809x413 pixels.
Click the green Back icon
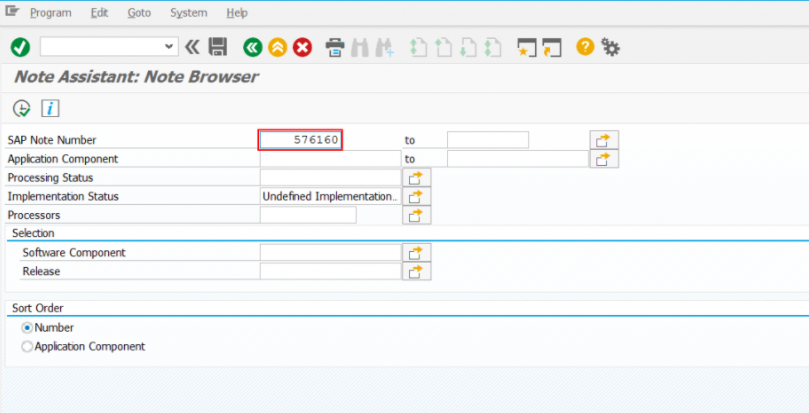[x=252, y=47]
